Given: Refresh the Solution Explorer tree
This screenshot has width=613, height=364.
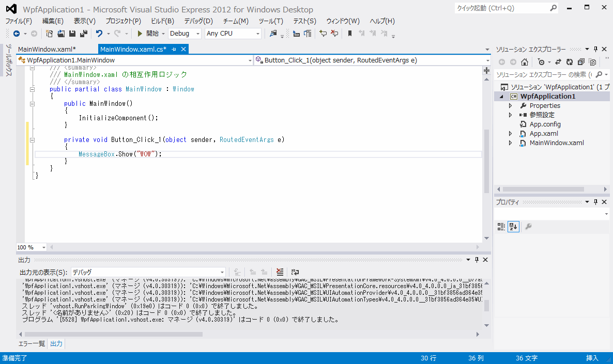Looking at the screenshot, I should 570,62.
